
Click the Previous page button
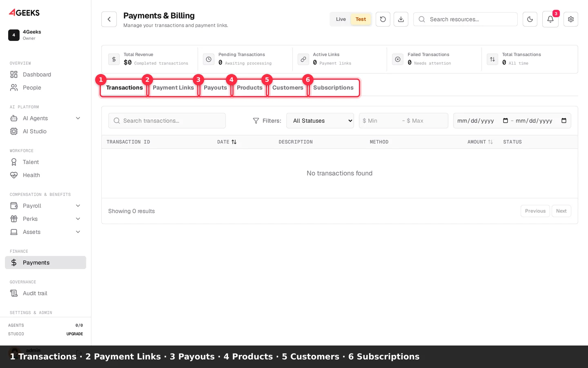point(535,211)
